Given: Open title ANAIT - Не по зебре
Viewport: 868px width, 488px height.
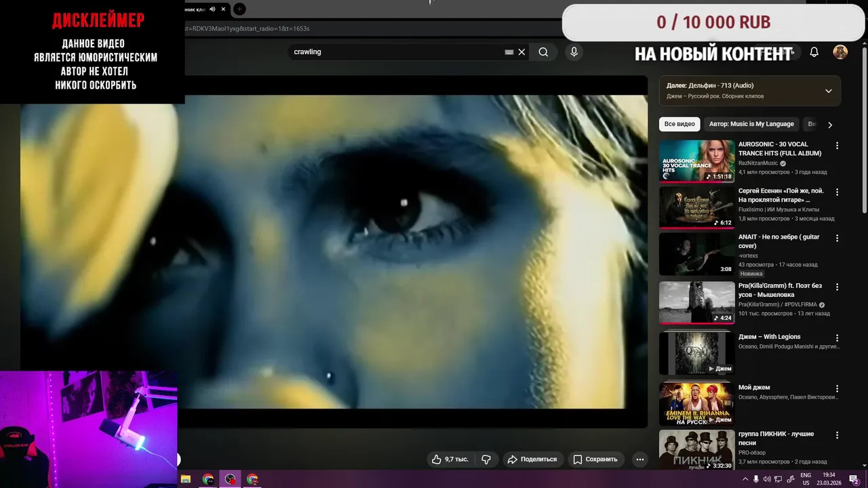Looking at the screenshot, I should [x=779, y=241].
